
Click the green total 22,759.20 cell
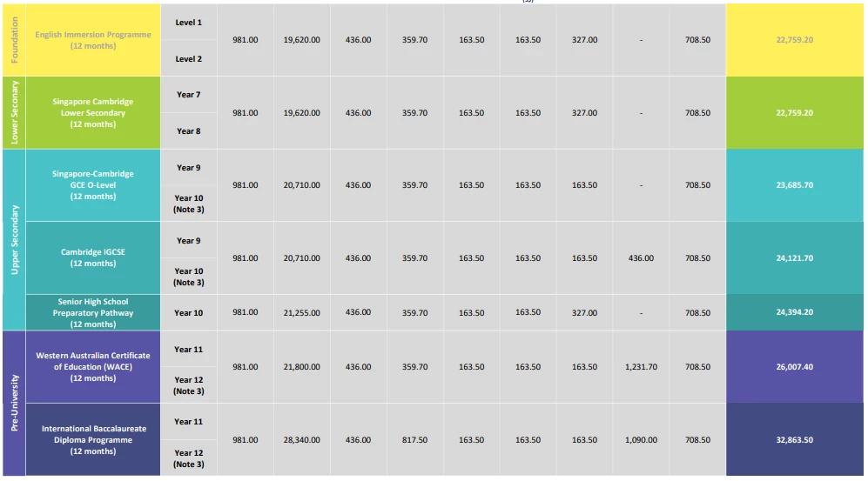coord(794,113)
